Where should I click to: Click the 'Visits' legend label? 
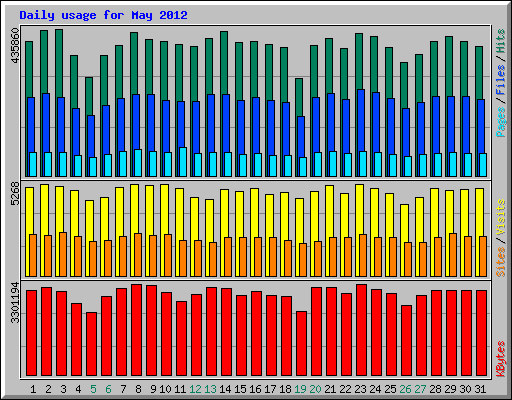point(501,218)
